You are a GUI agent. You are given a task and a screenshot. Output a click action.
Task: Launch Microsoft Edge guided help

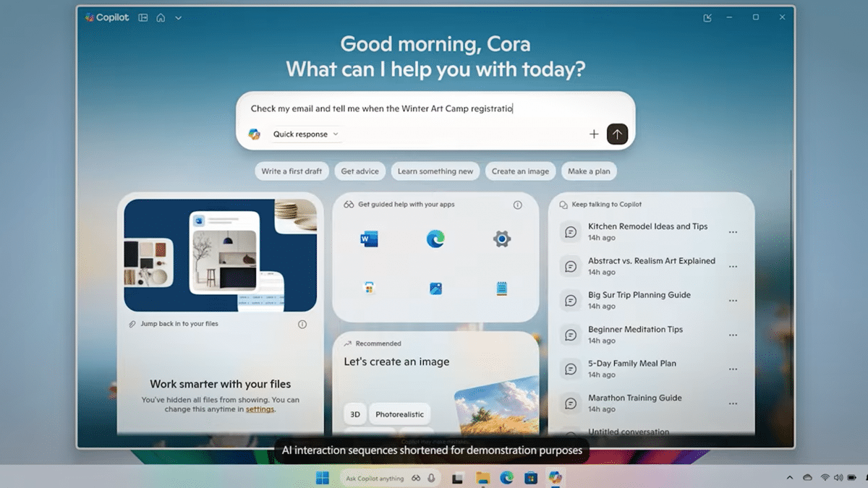(x=435, y=239)
